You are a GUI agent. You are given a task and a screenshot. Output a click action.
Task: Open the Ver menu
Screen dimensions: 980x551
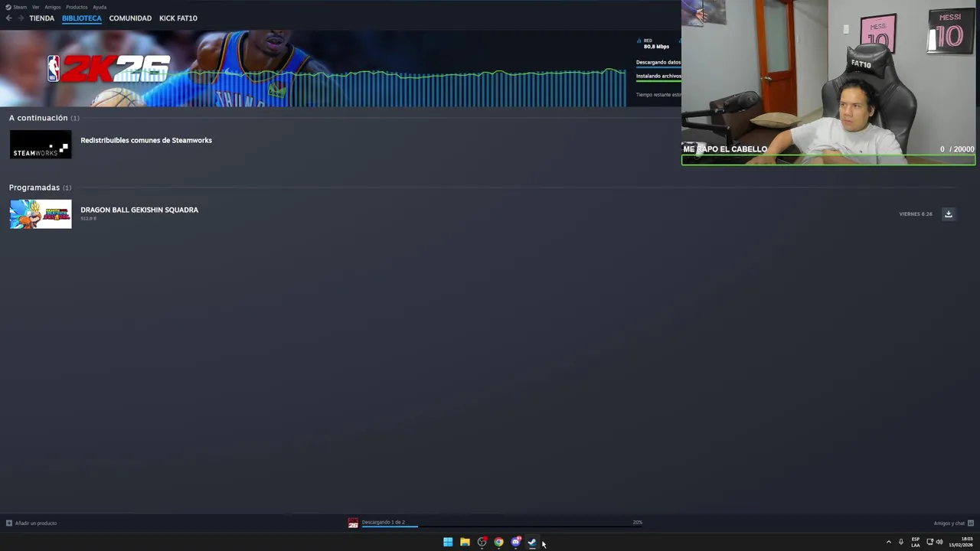[x=35, y=7]
